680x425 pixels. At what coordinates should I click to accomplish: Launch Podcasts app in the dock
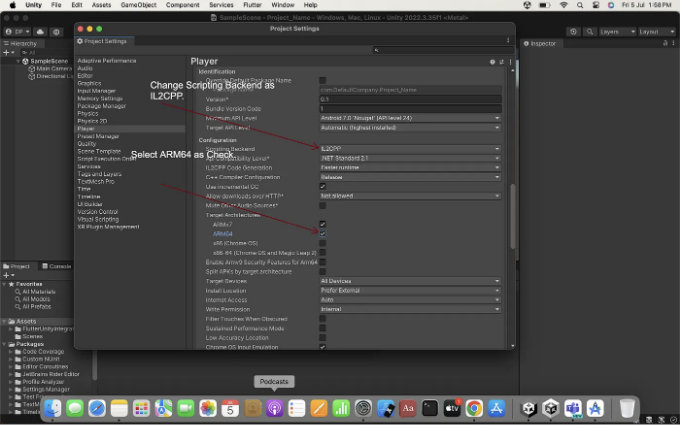pos(275,409)
